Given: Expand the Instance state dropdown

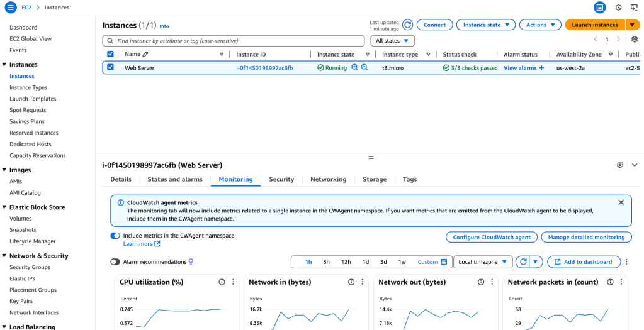Looking at the screenshot, I should [485, 25].
